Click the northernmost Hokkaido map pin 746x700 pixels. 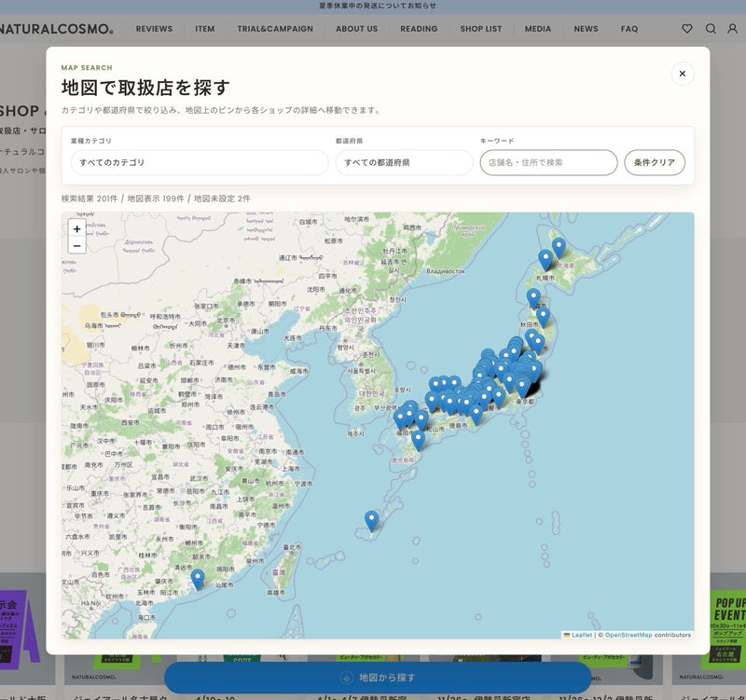pyautogui.click(x=559, y=248)
